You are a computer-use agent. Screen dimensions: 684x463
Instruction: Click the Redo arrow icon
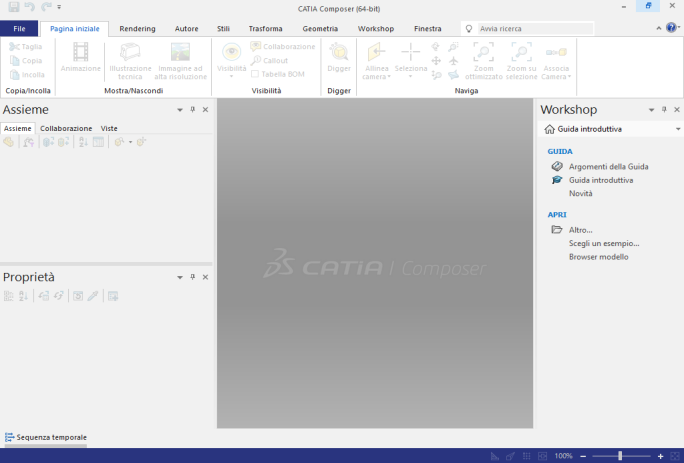[x=46, y=7]
